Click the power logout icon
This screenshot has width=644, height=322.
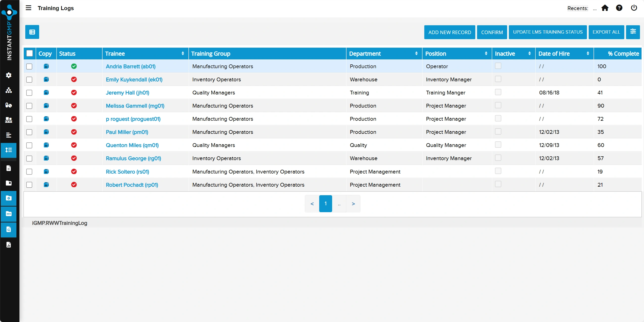pos(634,8)
